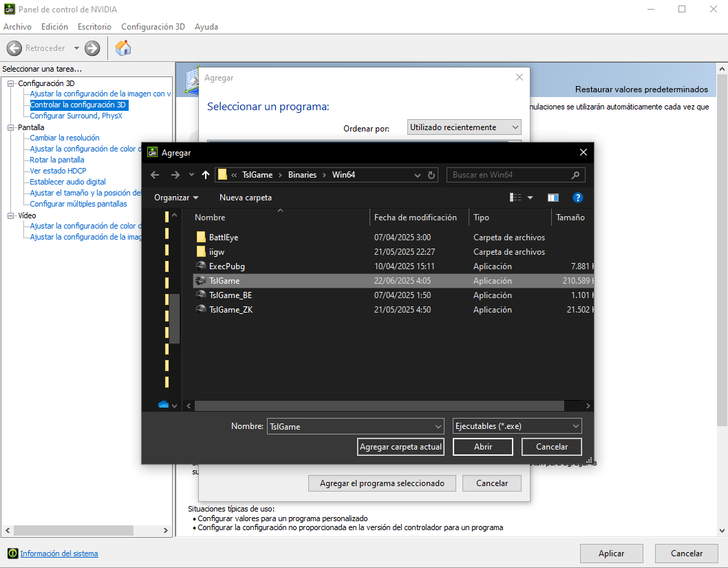Click the NVIDIA home icon in the toolbar

click(x=123, y=48)
